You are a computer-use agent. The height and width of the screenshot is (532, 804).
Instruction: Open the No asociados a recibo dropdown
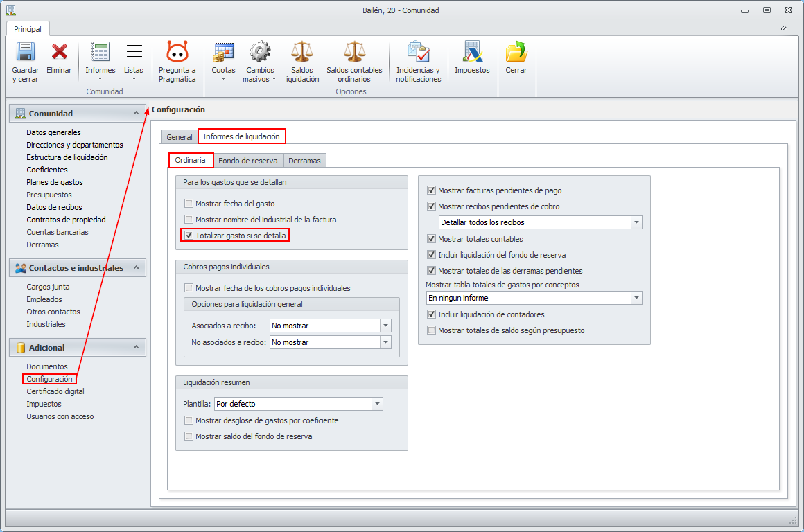pos(385,342)
